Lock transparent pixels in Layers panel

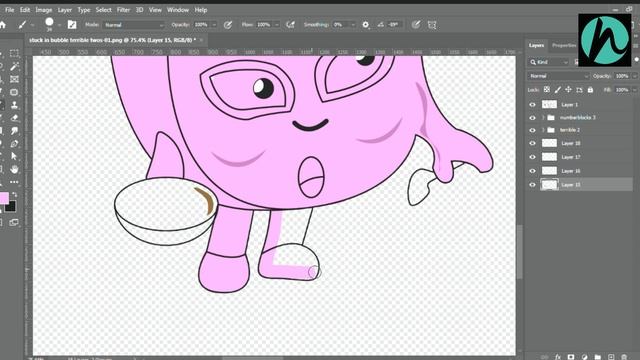[x=547, y=89]
